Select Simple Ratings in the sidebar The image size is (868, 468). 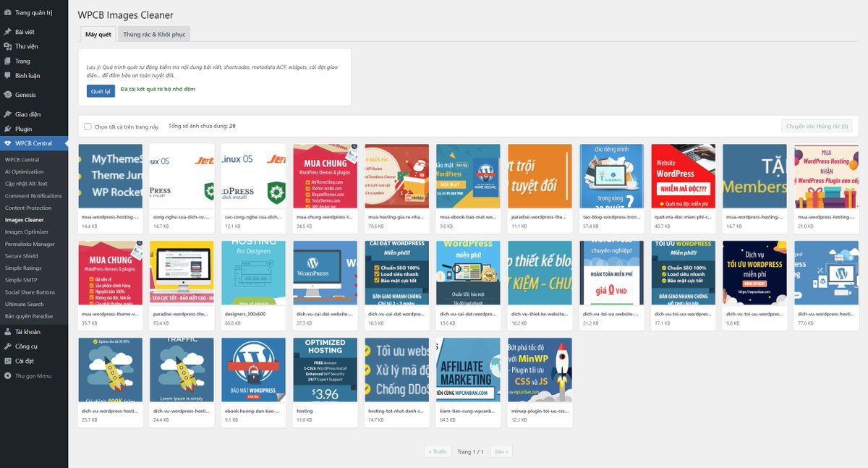(x=23, y=268)
